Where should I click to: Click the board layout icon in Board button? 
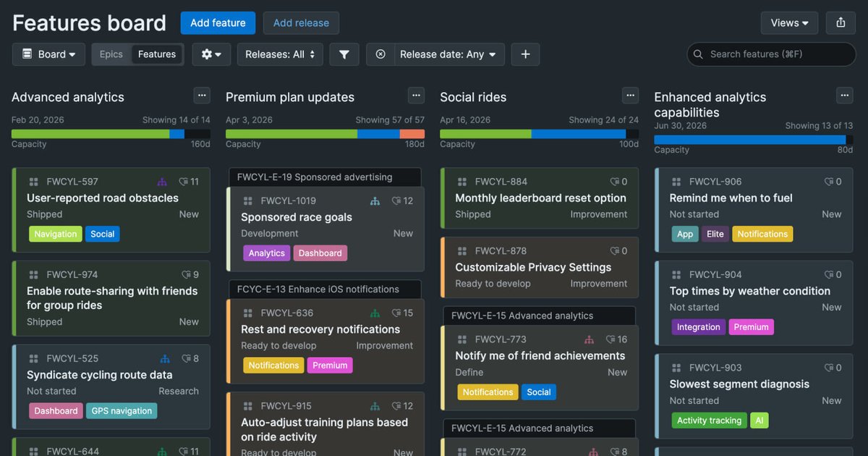tap(27, 54)
